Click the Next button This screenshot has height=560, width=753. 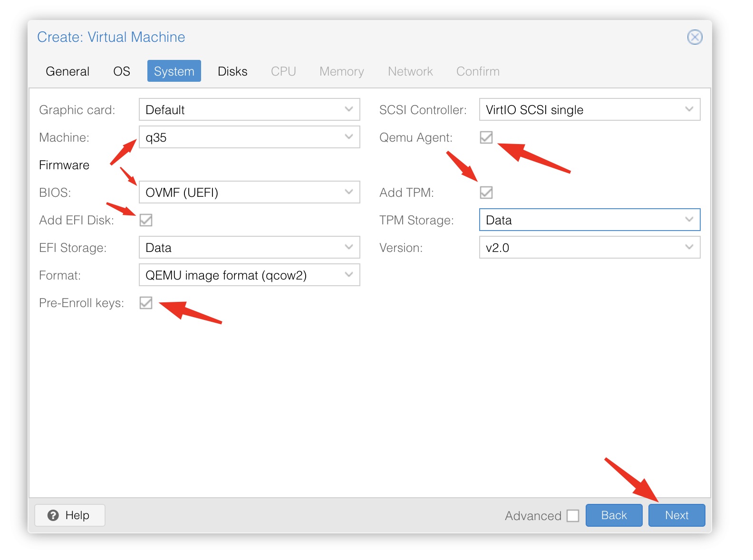coord(676,515)
